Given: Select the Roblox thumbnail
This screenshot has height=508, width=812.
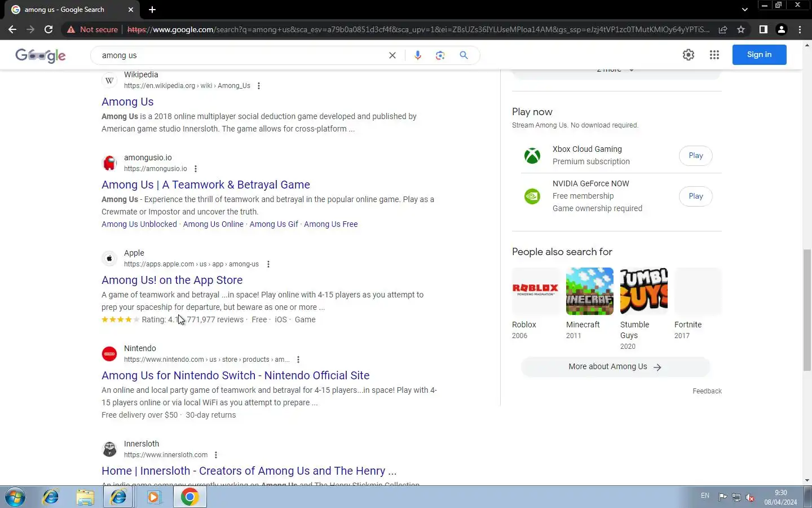Looking at the screenshot, I should click(x=536, y=291).
